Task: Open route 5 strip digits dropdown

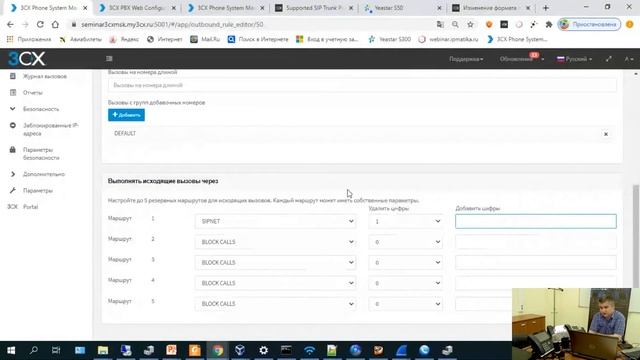Action: (x=406, y=304)
